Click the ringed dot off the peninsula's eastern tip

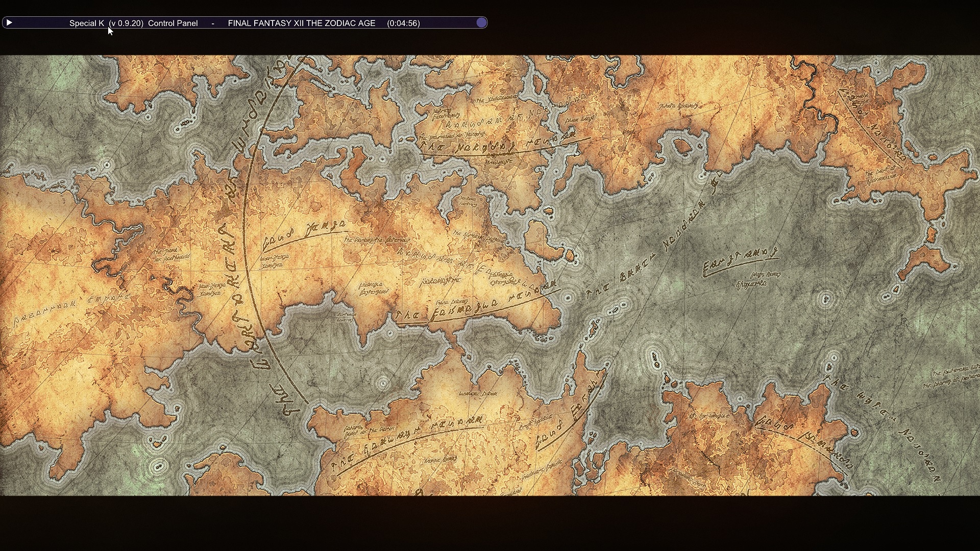pyautogui.click(x=568, y=296)
